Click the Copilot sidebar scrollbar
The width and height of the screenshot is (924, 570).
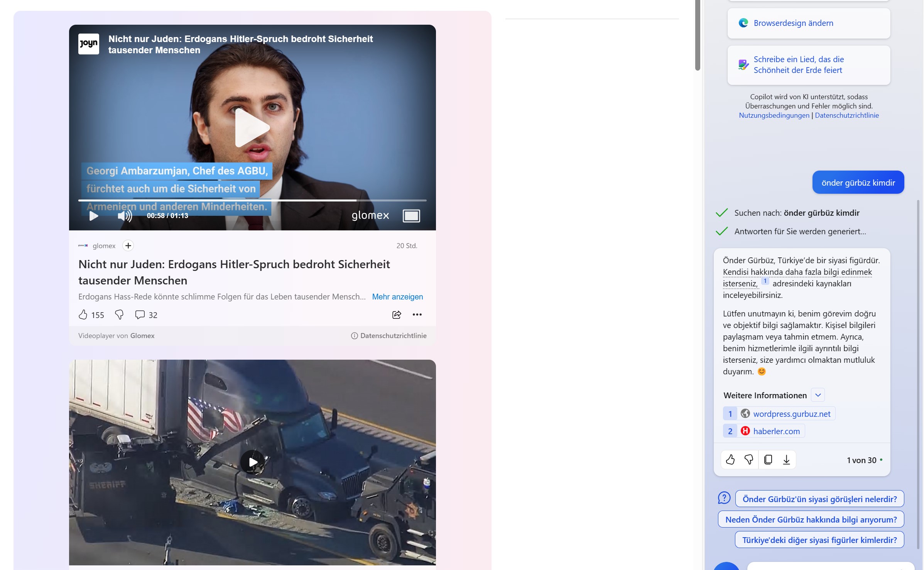pyautogui.click(x=918, y=374)
